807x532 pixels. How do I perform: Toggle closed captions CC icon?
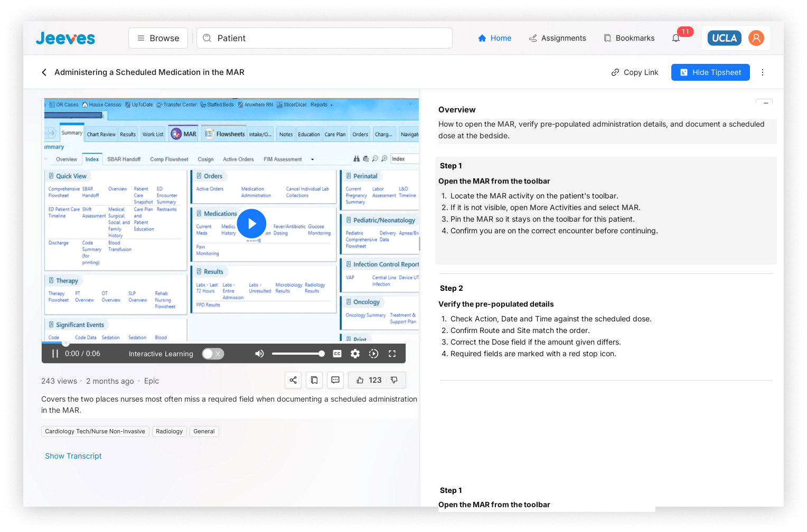(x=337, y=354)
